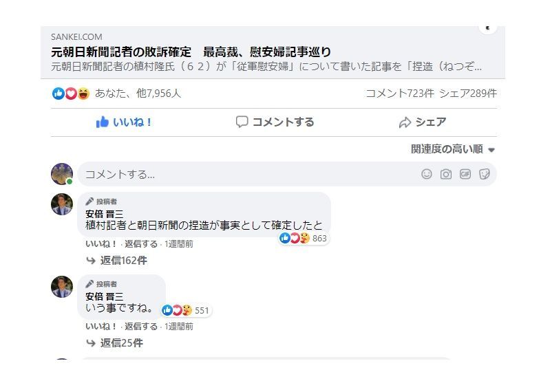This screenshot has width=550, height=392.
Task: Open the GIF picker icon
Action: tap(465, 174)
